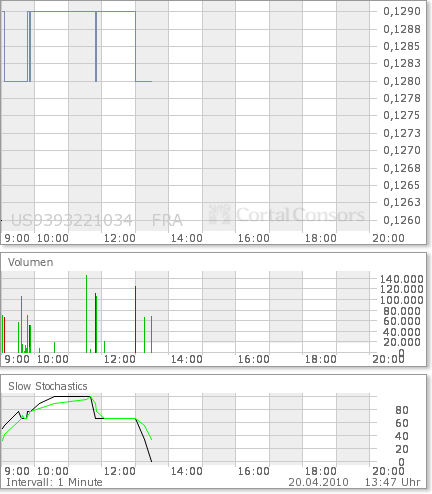The height and width of the screenshot is (494, 432).
Task: Click the 40 label on Stochastics axis
Action: [x=402, y=436]
